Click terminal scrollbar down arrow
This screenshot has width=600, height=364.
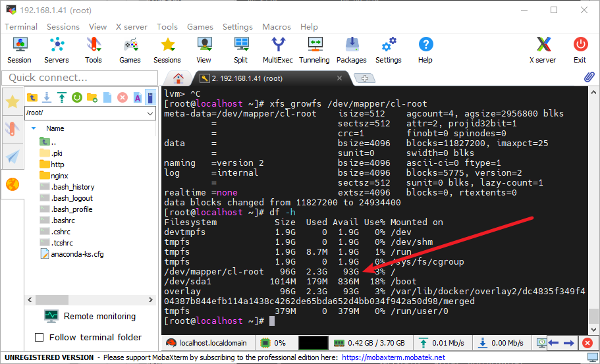593,329
